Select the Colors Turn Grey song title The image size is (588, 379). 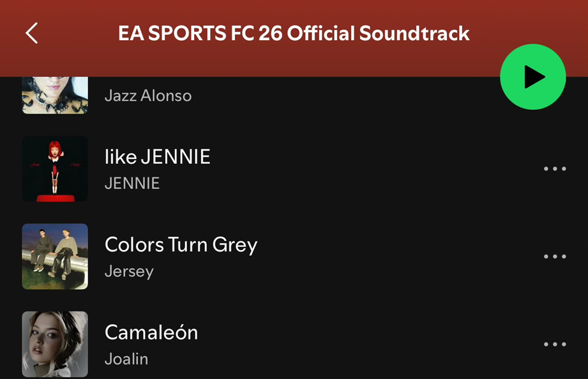[x=181, y=245]
